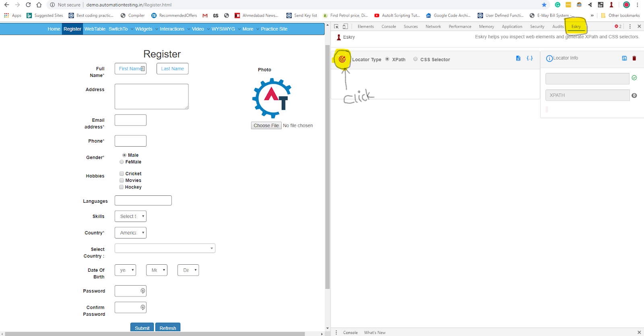The height and width of the screenshot is (336, 644).
Task: Click the Submit button
Action: pos(142,327)
